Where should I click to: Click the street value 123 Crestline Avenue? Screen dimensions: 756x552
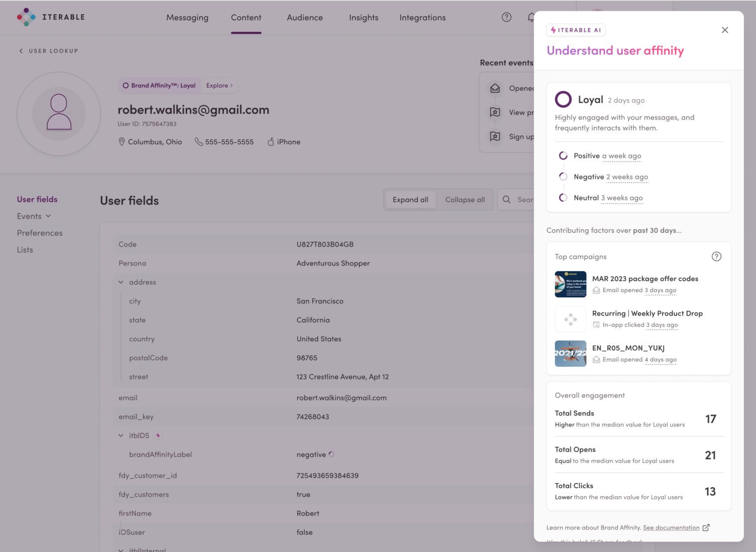pos(343,377)
